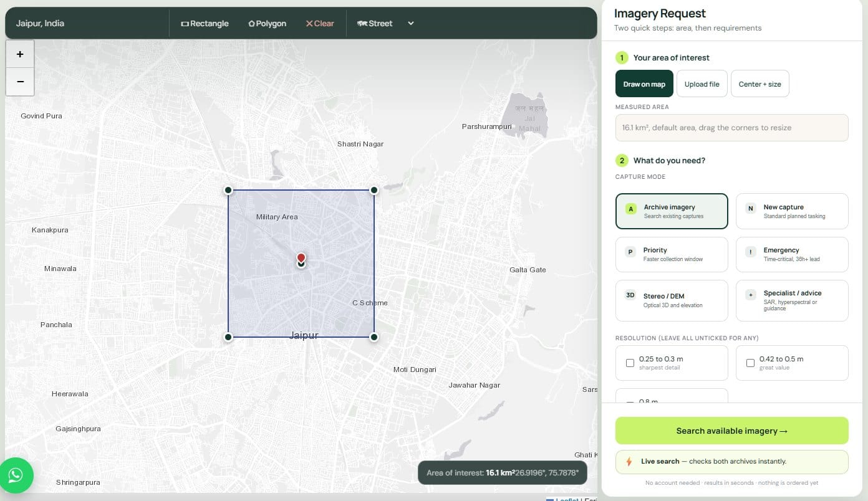
Task: Click the '!' Emergency badge icon
Action: [x=750, y=252]
